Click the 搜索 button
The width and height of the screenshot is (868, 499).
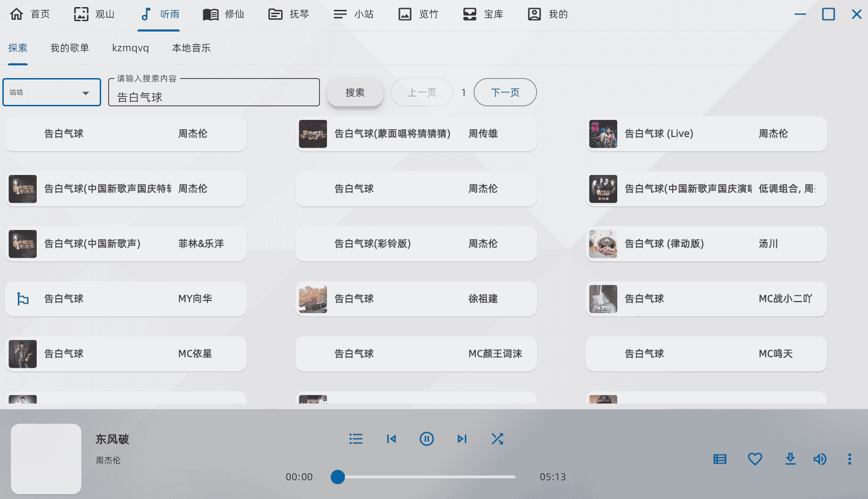coord(355,92)
